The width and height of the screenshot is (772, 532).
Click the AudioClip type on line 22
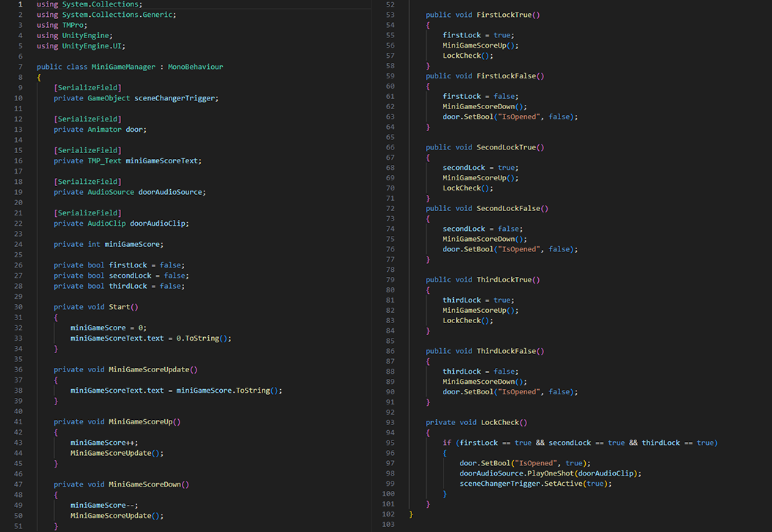[106, 223]
